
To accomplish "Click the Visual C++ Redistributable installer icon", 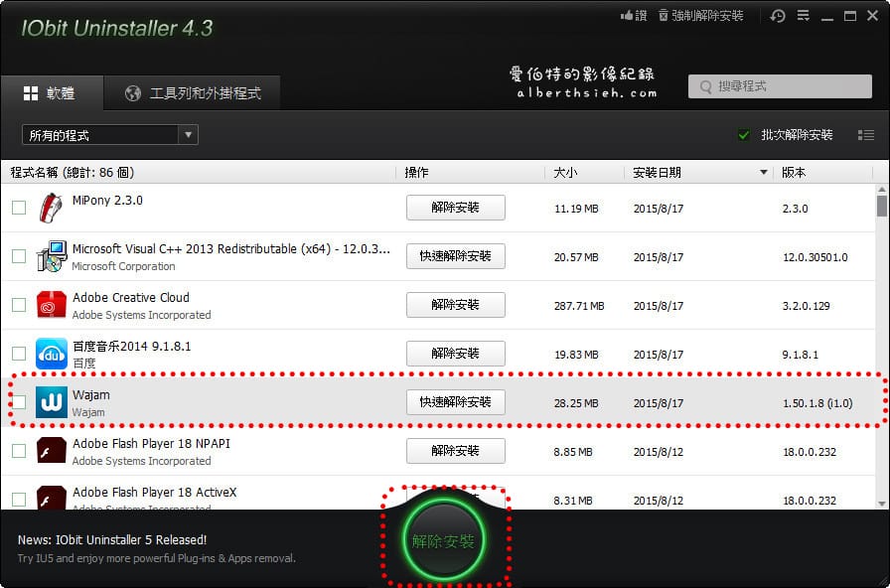I will pos(51,256).
